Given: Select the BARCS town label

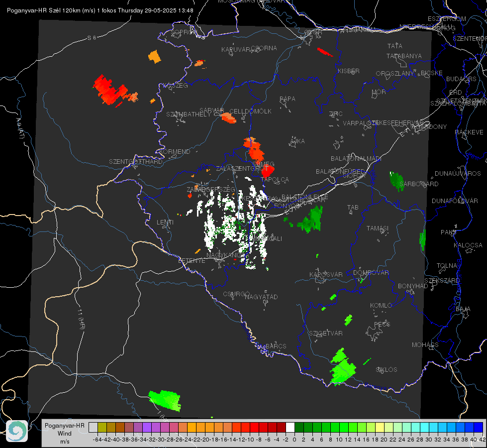Looking at the screenshot, I should [276, 346].
